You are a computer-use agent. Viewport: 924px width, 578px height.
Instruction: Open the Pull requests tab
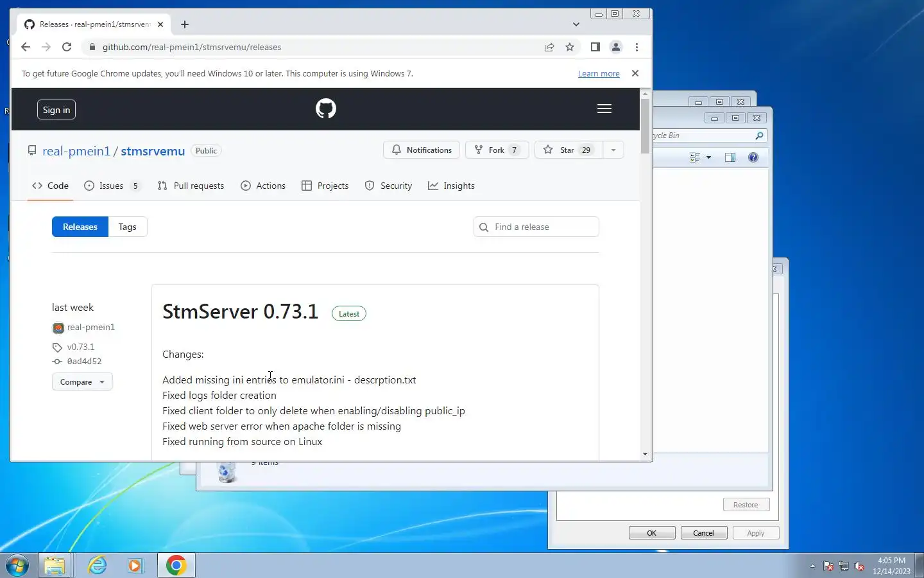pyautogui.click(x=191, y=186)
